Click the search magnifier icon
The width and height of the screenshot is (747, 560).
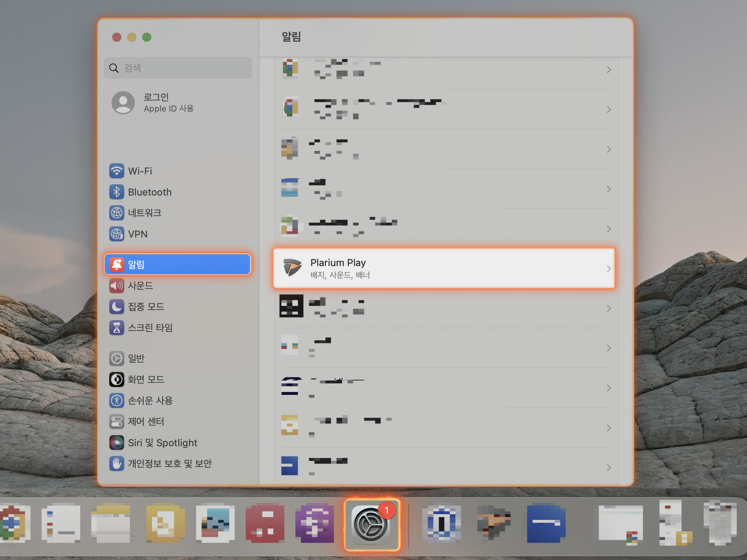coord(114,68)
